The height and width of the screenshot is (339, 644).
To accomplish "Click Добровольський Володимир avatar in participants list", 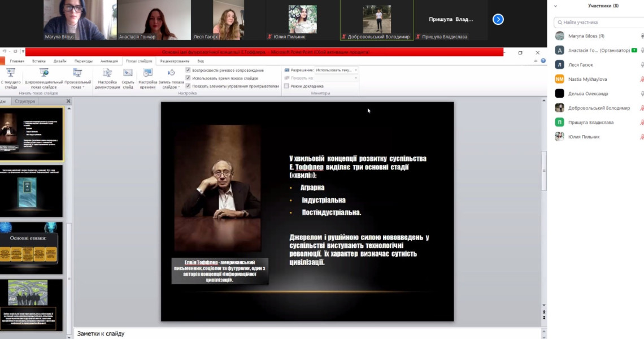I will click(559, 108).
